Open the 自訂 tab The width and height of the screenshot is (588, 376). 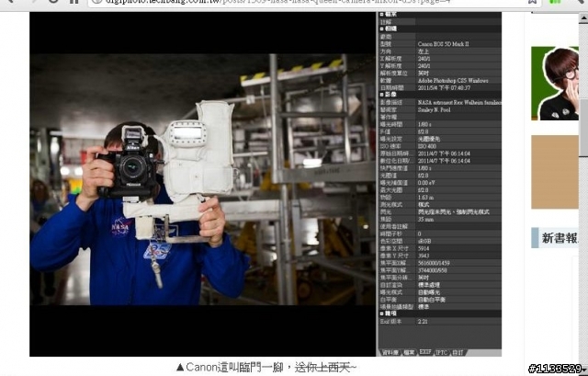[x=458, y=352]
